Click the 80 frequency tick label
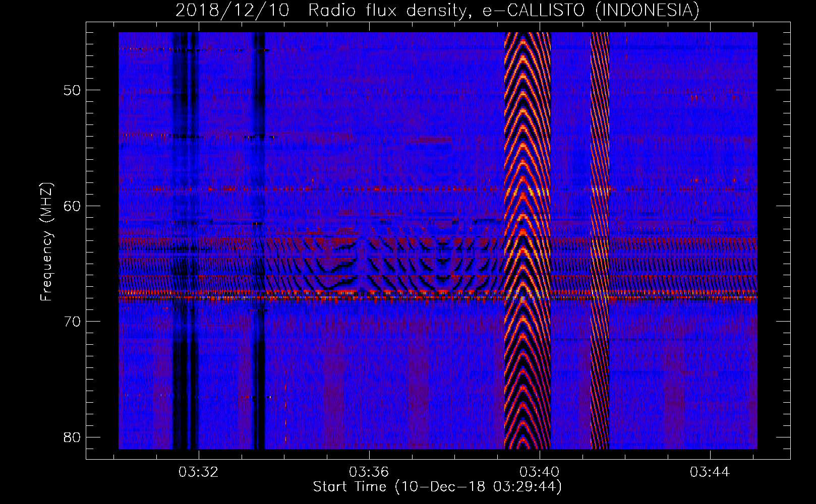Screen dimensions: 816x504 (73, 437)
